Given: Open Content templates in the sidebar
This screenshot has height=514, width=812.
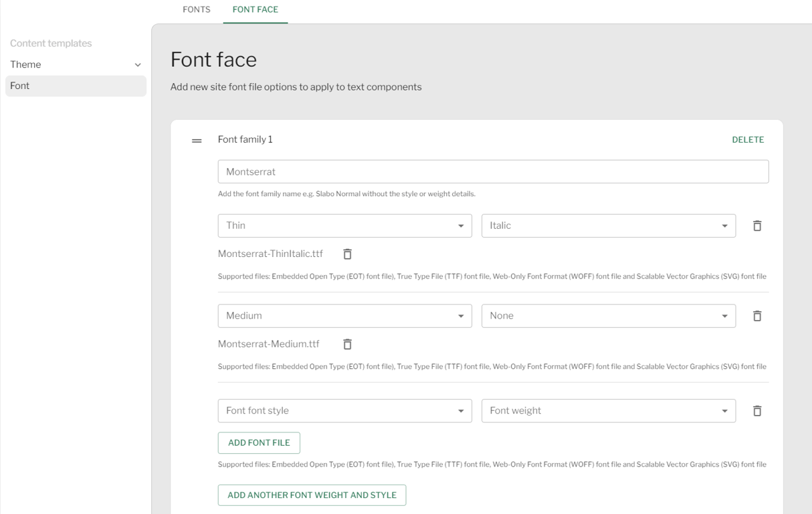Looking at the screenshot, I should [x=51, y=44].
